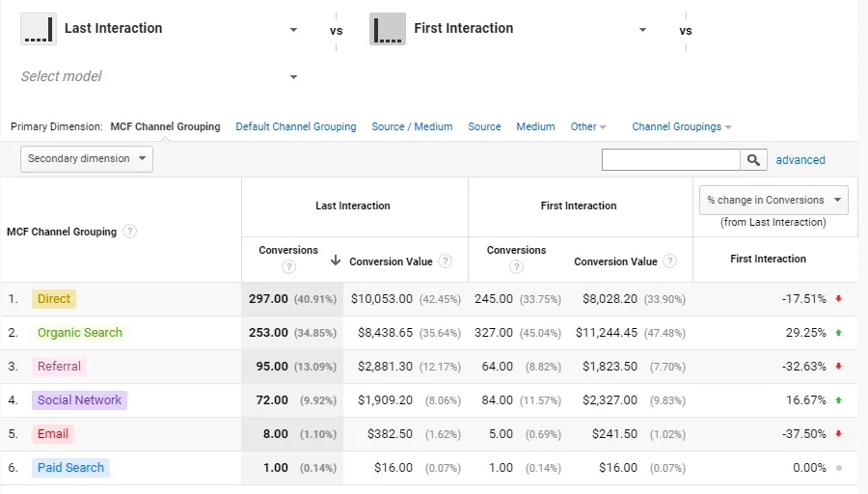The height and width of the screenshot is (494, 868).
Task: Expand the Secondary dimension dropdown
Action: (87, 159)
